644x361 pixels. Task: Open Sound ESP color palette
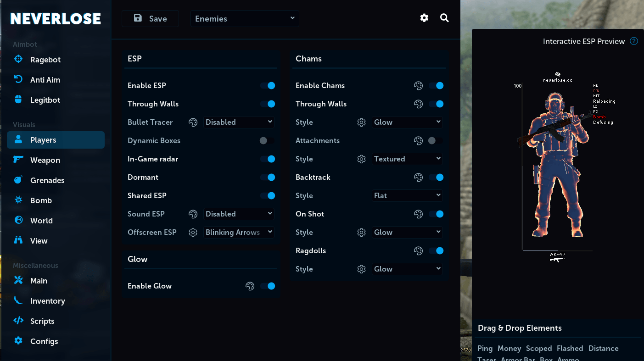click(x=193, y=214)
